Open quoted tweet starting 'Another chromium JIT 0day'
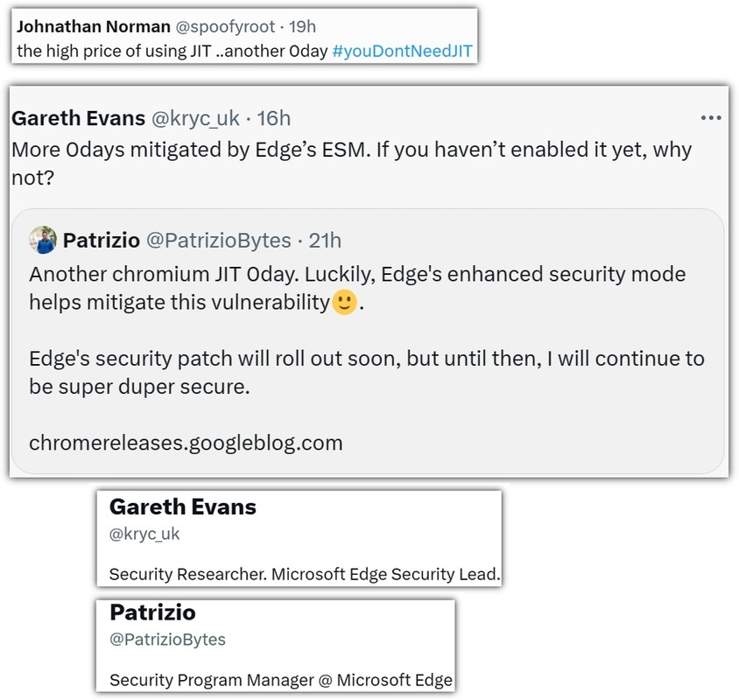The height and width of the screenshot is (700, 739). click(368, 341)
